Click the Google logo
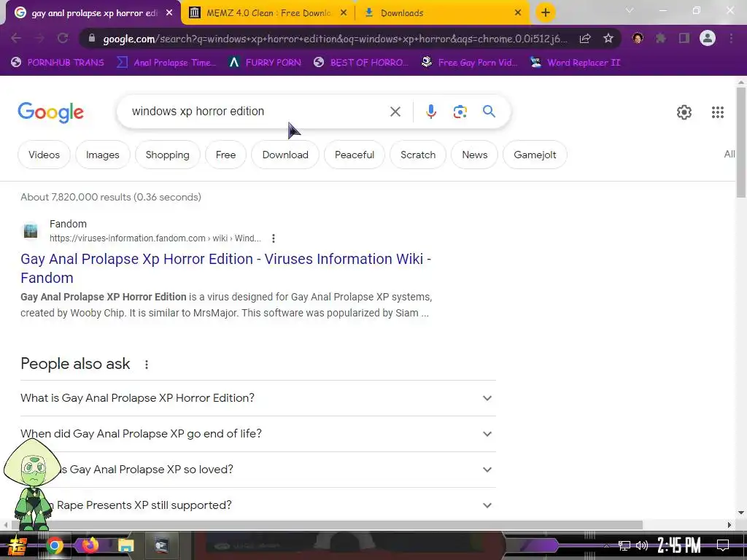This screenshot has width=747, height=560. [50, 112]
